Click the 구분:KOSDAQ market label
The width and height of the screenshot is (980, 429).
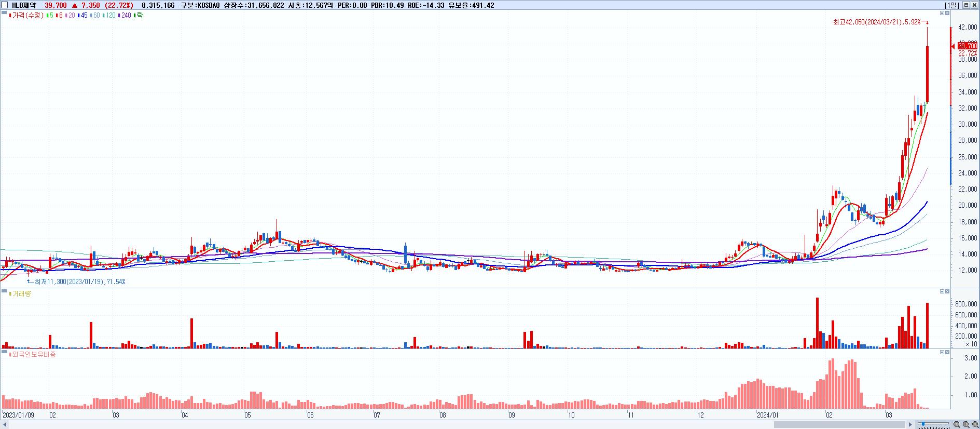[200, 5]
